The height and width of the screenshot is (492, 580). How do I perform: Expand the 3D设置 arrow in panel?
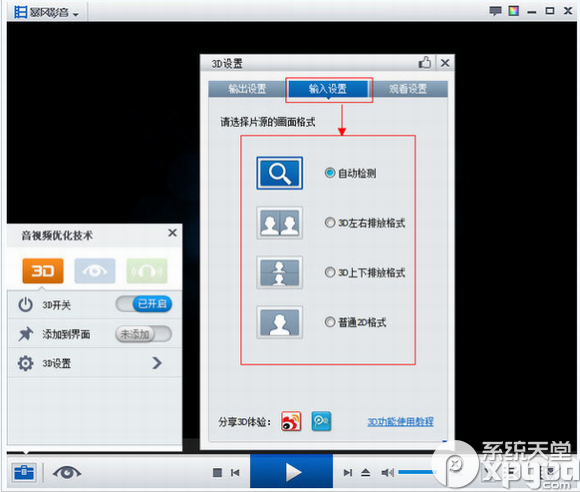coord(157,363)
